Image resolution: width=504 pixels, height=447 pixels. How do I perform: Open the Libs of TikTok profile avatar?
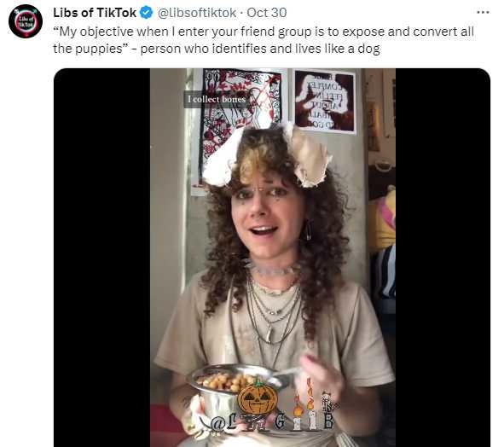tap(26, 21)
